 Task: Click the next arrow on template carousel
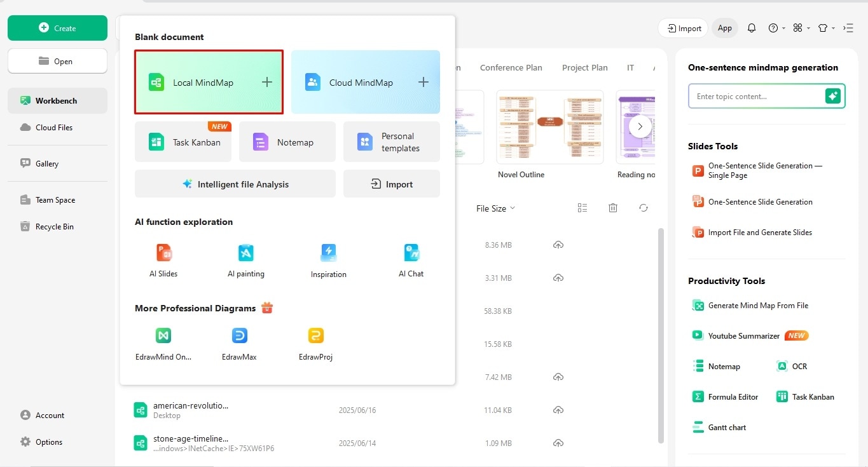[640, 126]
